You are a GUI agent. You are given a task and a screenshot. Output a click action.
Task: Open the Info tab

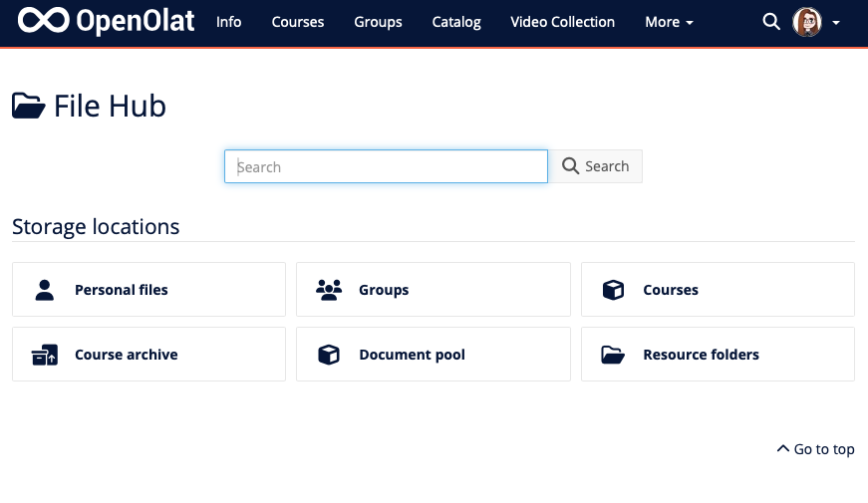point(228,22)
